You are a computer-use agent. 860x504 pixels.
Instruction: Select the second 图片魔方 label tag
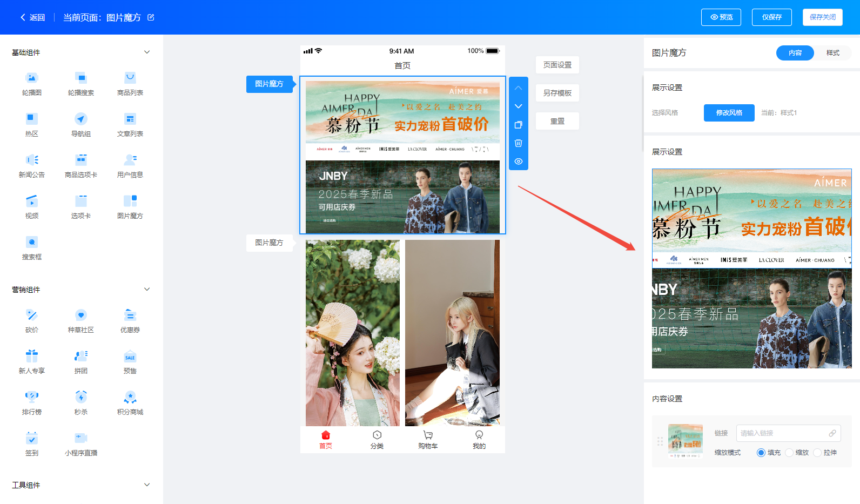click(x=269, y=243)
